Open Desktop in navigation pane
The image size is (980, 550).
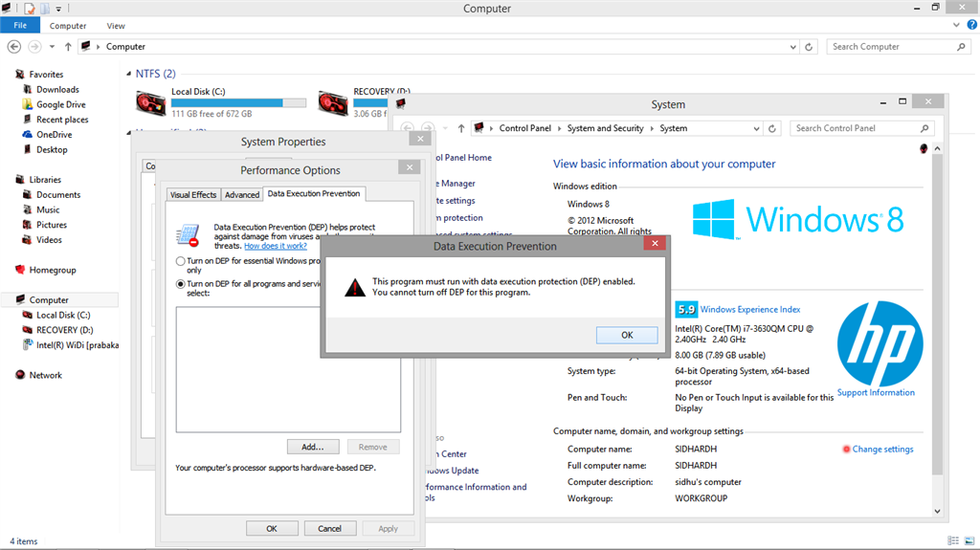52,149
